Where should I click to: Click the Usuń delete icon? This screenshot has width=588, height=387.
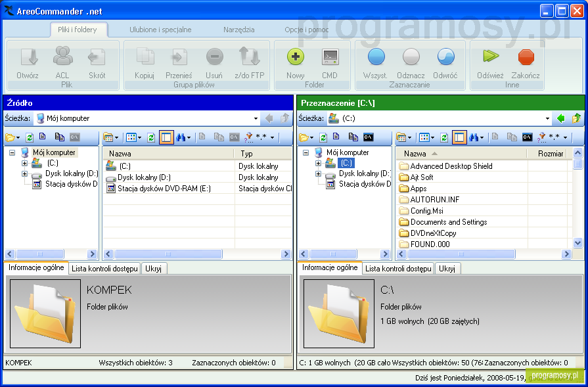click(x=214, y=57)
